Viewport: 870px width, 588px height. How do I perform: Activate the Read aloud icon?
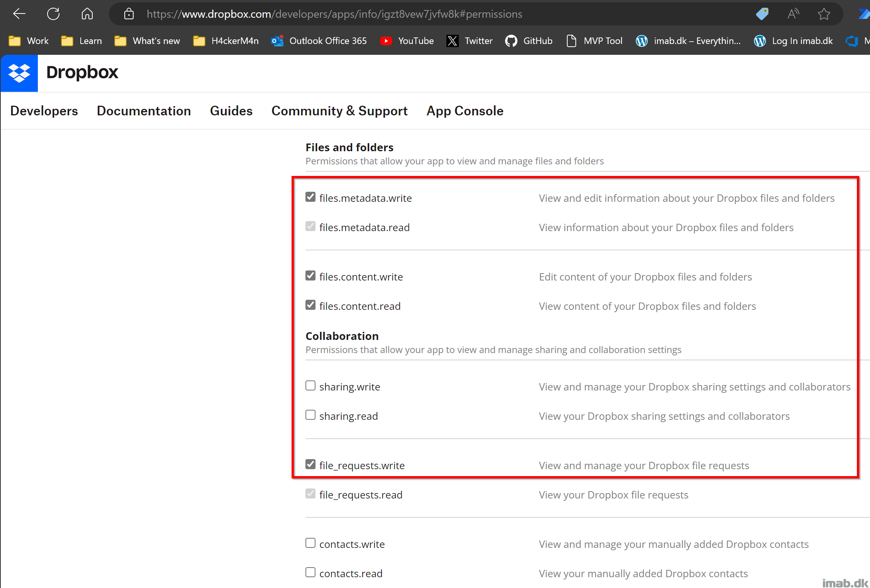793,14
